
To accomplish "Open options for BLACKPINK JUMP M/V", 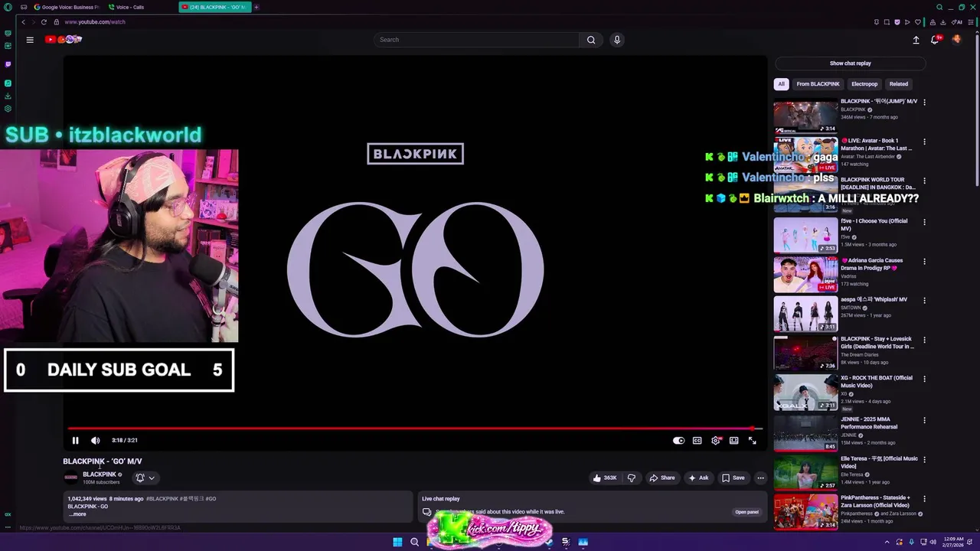I will tap(924, 102).
